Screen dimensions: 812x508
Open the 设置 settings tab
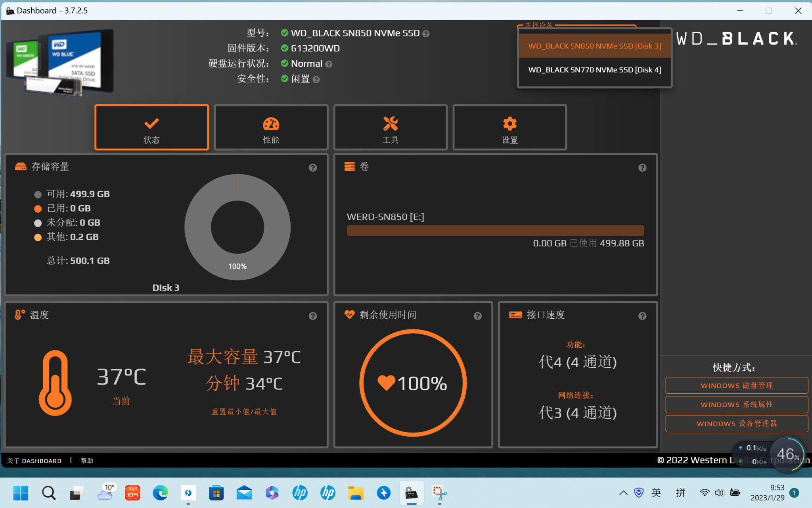(x=510, y=128)
